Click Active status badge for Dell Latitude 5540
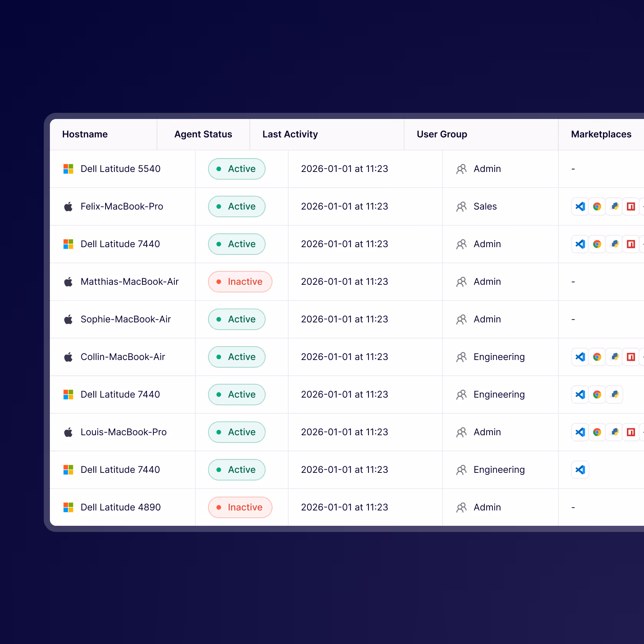The width and height of the screenshot is (644, 644). [x=237, y=169]
